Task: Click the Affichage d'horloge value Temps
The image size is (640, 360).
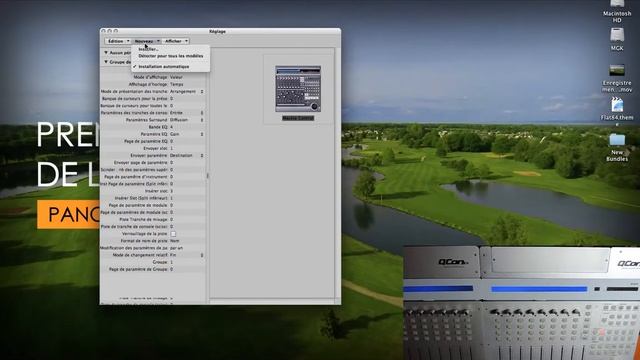Action: (x=177, y=84)
